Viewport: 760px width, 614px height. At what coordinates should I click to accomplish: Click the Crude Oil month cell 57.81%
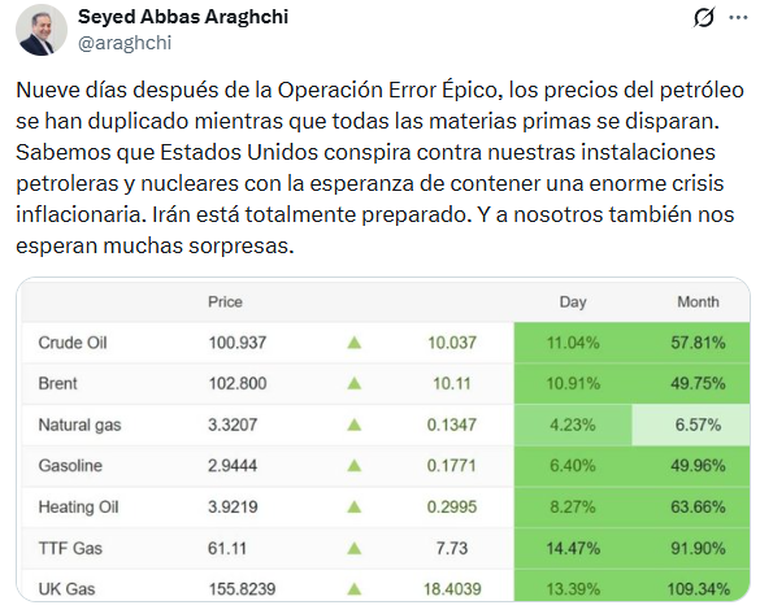[x=698, y=343]
